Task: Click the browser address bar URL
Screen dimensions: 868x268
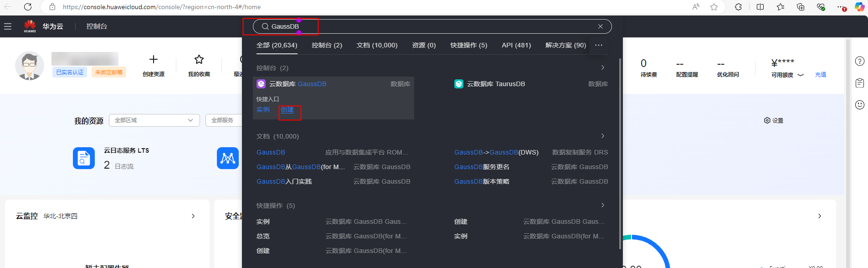Action: [x=162, y=7]
